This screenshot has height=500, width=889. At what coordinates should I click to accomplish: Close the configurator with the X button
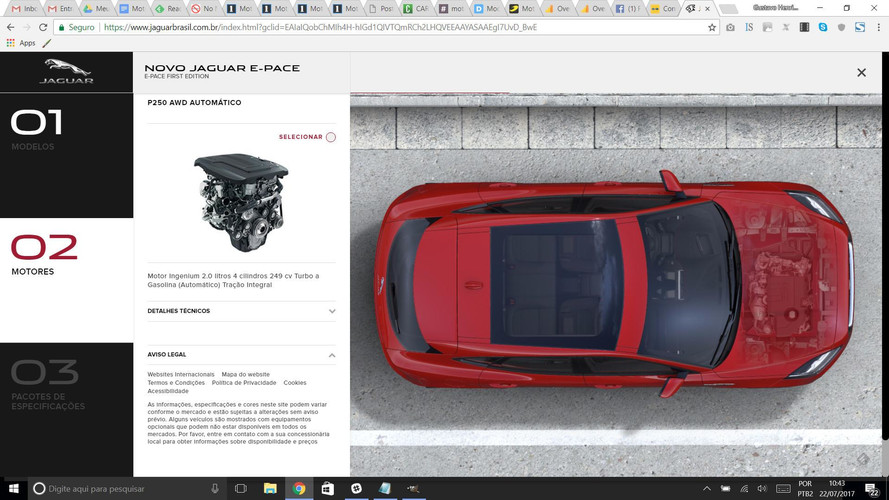pos(861,73)
